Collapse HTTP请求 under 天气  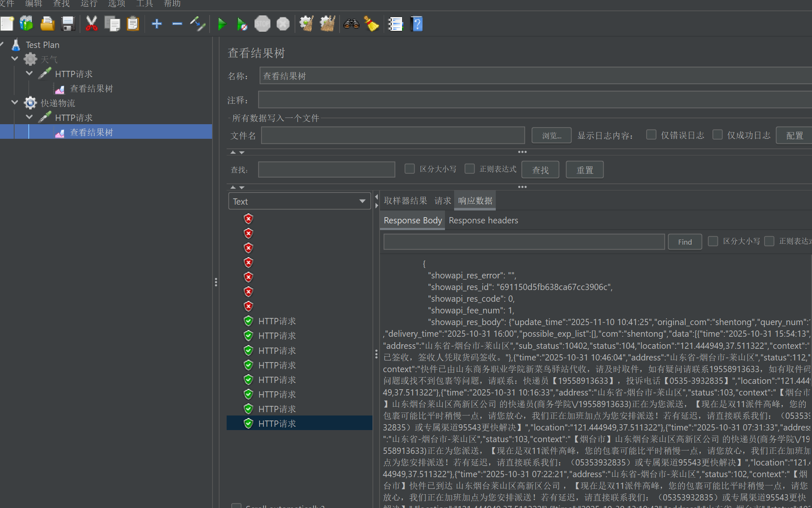click(29, 73)
